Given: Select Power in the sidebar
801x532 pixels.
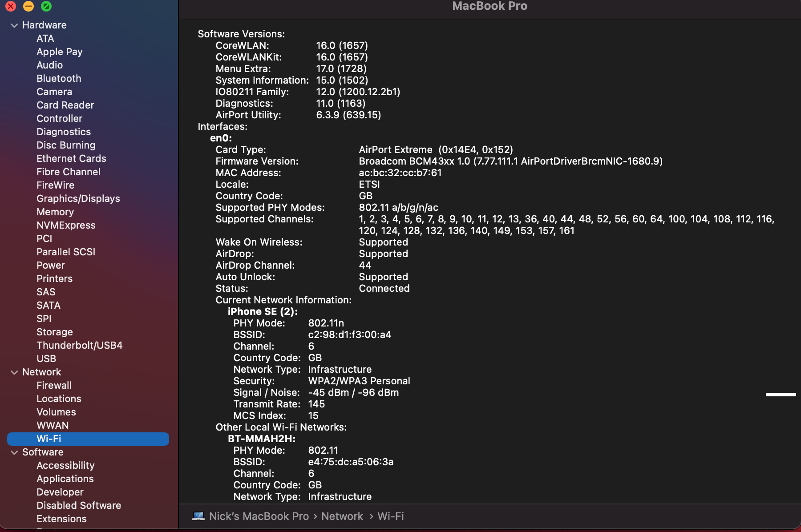Looking at the screenshot, I should [51, 266].
